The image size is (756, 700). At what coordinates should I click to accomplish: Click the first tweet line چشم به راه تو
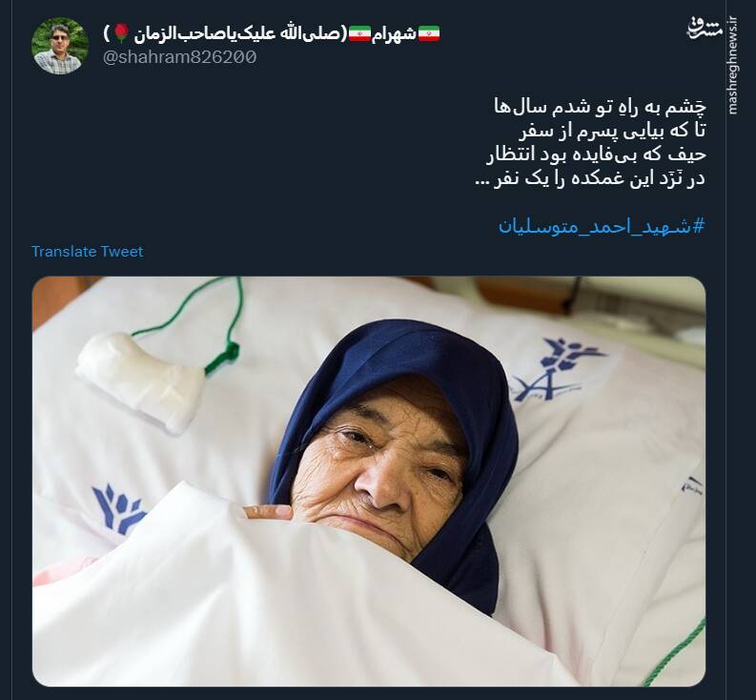600,107
